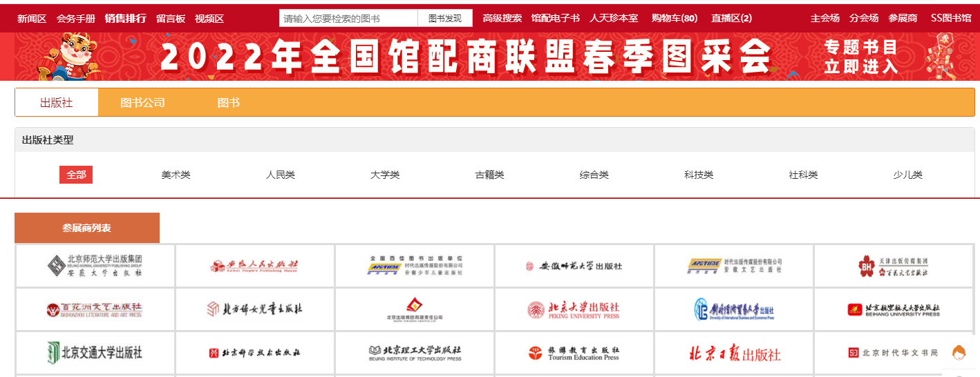
Task: Switch to the 图书 tab
Action: pos(228,103)
